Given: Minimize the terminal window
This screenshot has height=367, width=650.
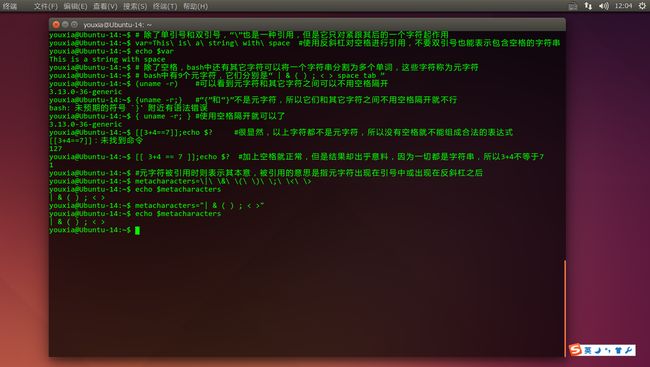Looking at the screenshot, I should pyautogui.click(x=65, y=24).
